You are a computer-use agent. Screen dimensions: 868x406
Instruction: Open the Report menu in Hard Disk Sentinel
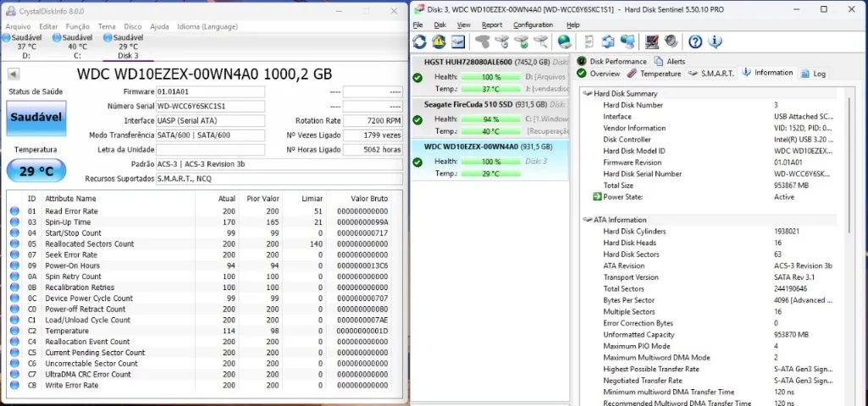(492, 25)
